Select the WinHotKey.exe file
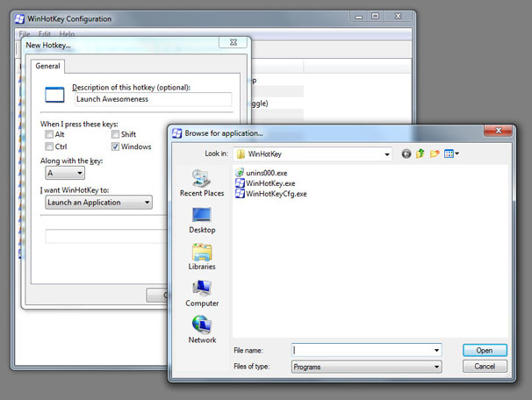 (271, 182)
